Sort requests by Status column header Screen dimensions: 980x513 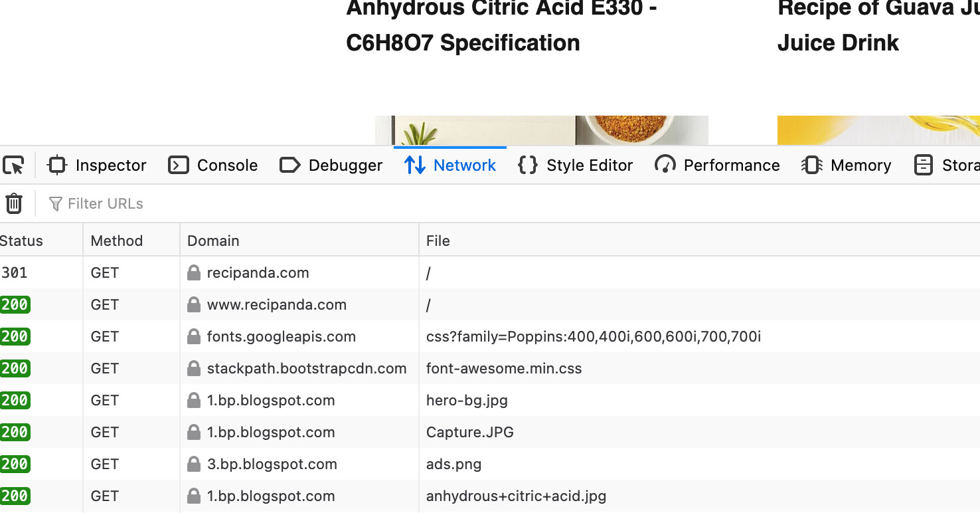pyautogui.click(x=22, y=241)
